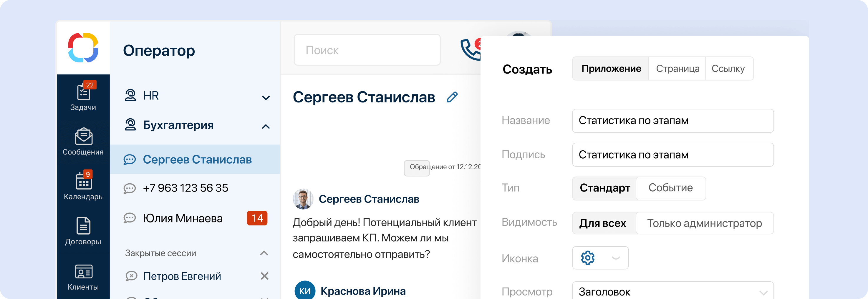Click the 14 unread badge
The width and height of the screenshot is (868, 299).
pos(257,218)
